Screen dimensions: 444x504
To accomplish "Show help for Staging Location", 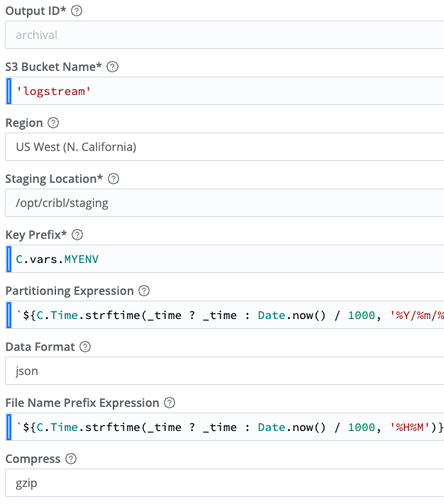I will (x=113, y=179).
